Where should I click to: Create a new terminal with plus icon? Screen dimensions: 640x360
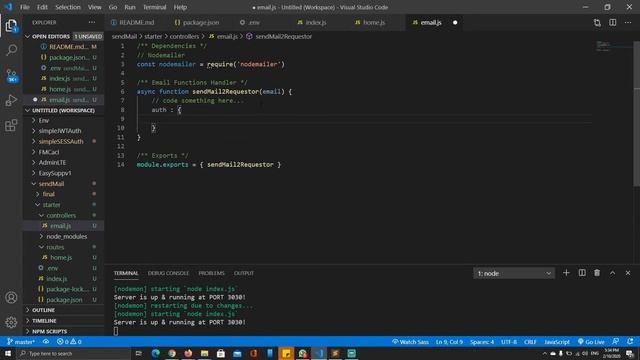pos(566,273)
